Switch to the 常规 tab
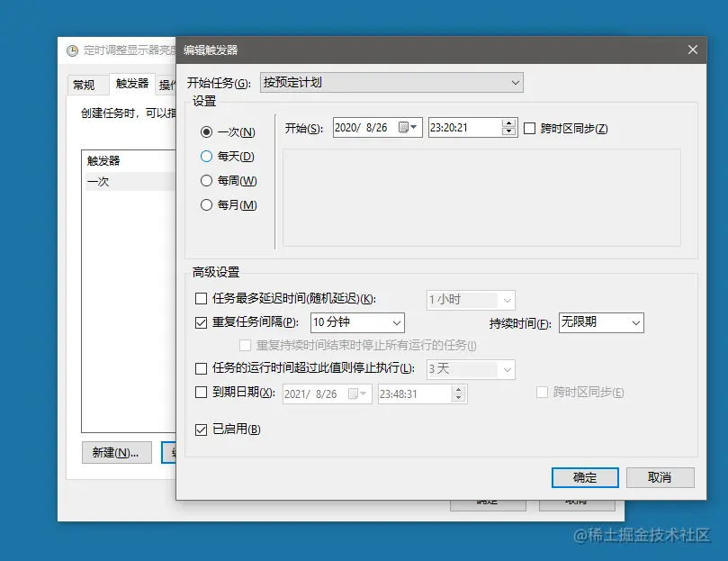Screen dimensions: 728x561 point(84,85)
